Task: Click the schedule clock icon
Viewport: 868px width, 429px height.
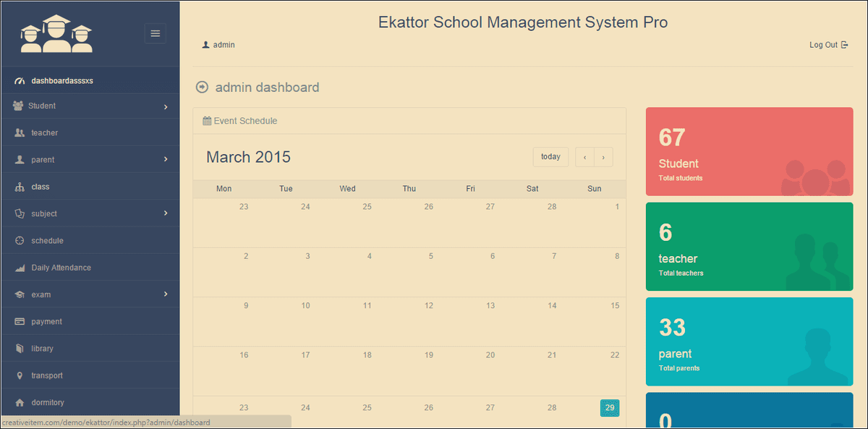Action: point(20,241)
